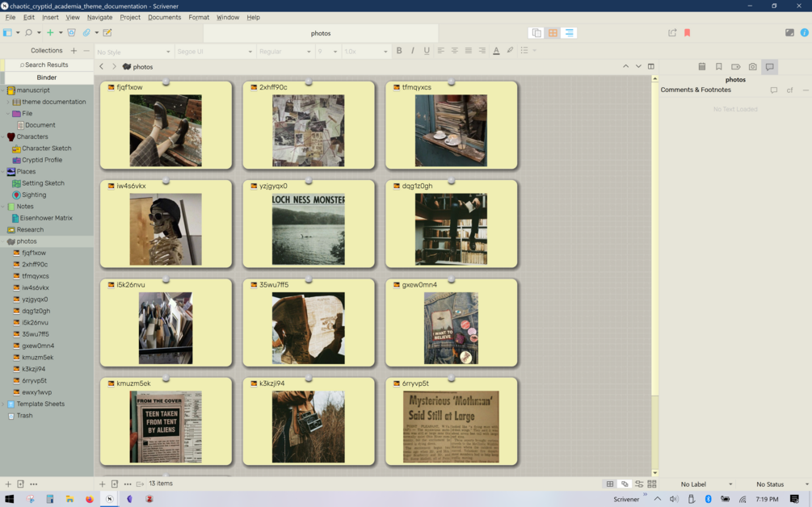Open font size 9 dropdown
The image size is (812, 507).
(327, 52)
